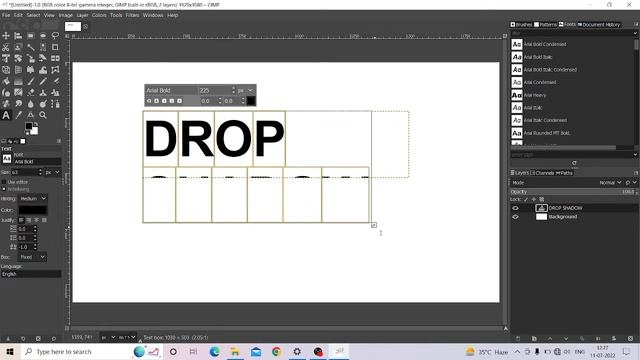
Task: Select the Clone stamp tool
Action: (x=43, y=93)
